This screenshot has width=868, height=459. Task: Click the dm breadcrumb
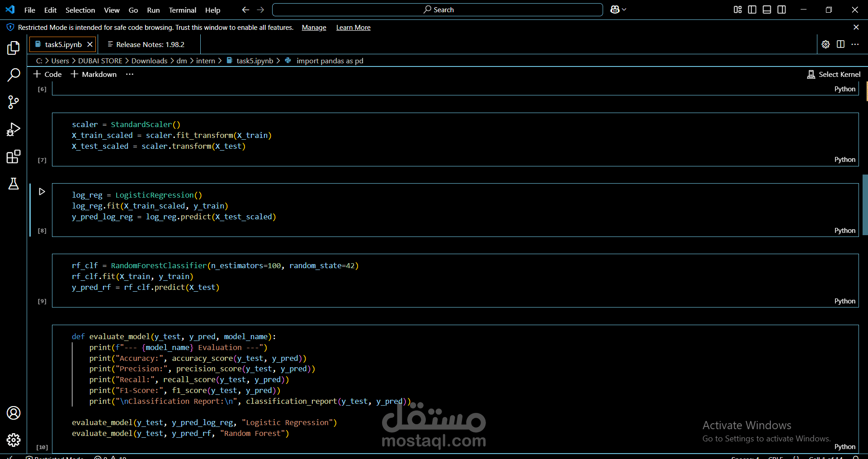point(181,61)
